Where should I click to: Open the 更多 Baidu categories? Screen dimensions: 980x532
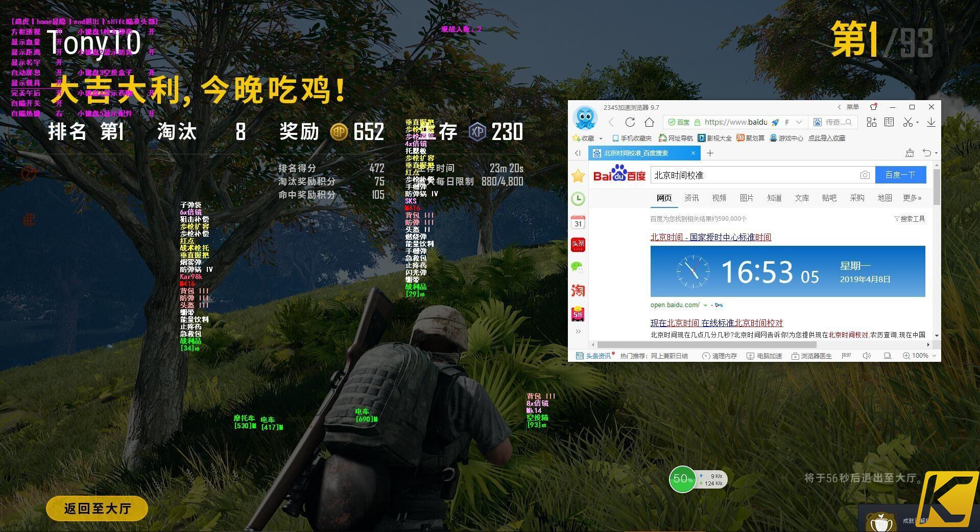pos(912,198)
